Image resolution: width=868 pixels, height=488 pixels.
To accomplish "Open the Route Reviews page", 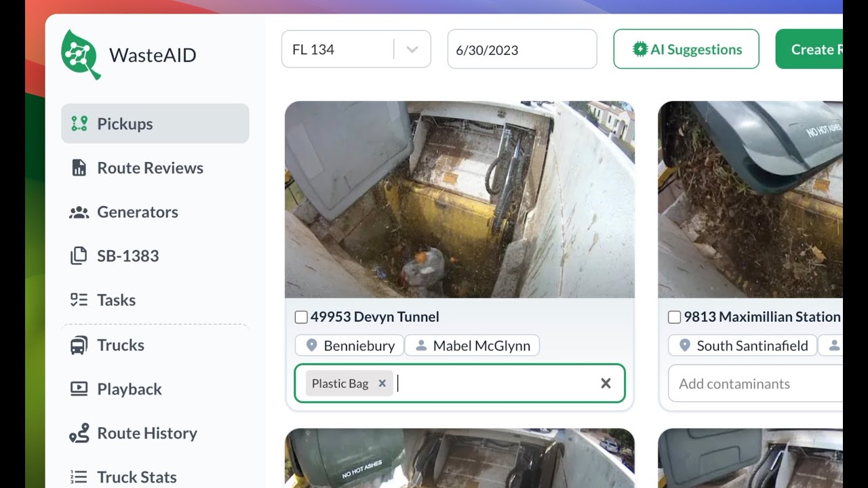I will click(155, 167).
